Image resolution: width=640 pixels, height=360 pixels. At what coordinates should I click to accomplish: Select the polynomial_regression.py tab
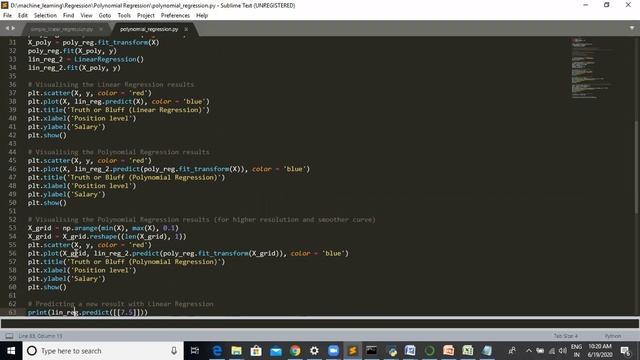pyautogui.click(x=149, y=29)
